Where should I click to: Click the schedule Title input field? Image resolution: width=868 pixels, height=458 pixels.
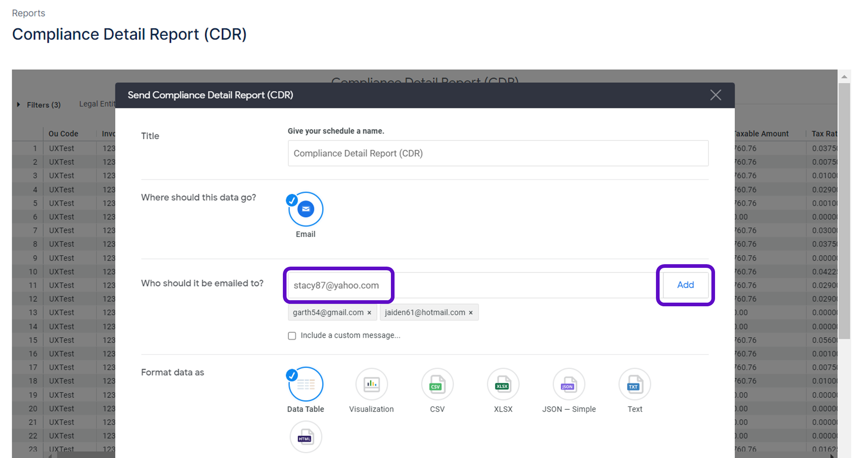498,153
